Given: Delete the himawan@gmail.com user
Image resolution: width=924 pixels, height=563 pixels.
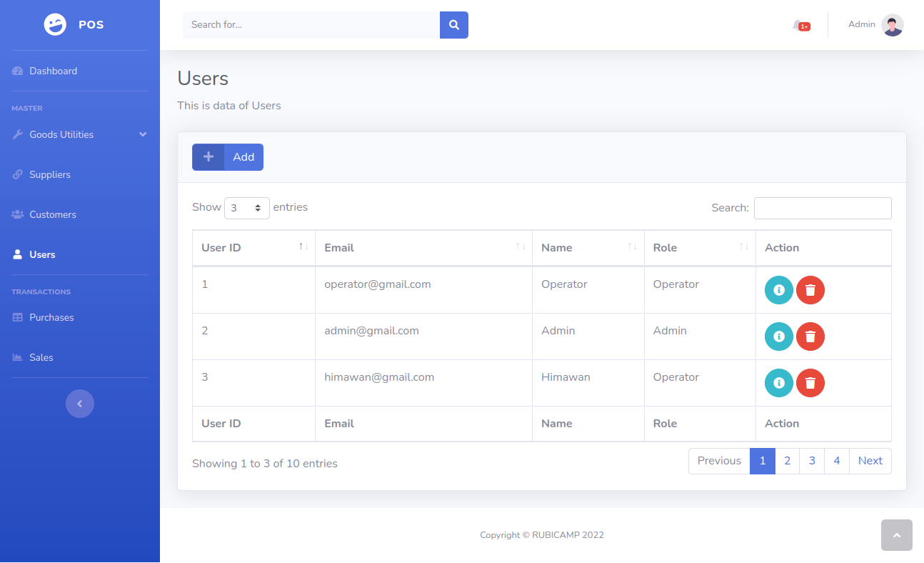Looking at the screenshot, I should coord(810,383).
